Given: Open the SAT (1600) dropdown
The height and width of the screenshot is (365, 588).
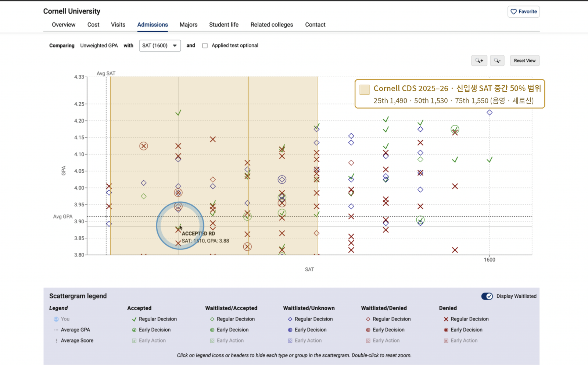Looking at the screenshot, I should tap(160, 46).
